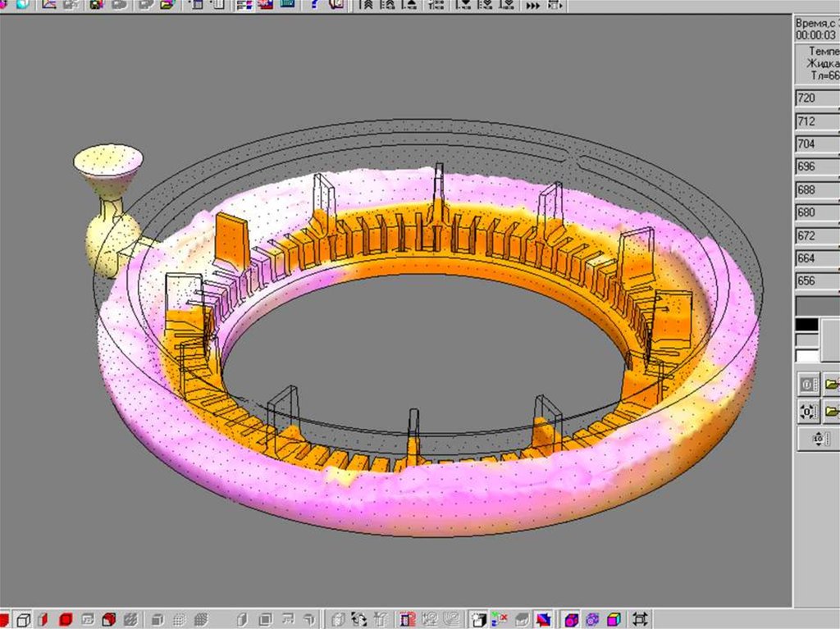Click the blue question mark help icon
This screenshot has height=629, width=840.
pos(314,4)
